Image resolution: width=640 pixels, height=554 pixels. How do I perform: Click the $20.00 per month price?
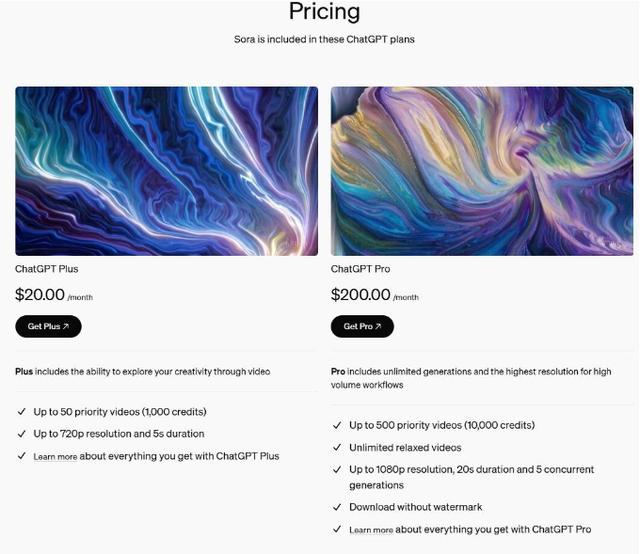pyautogui.click(x=54, y=295)
